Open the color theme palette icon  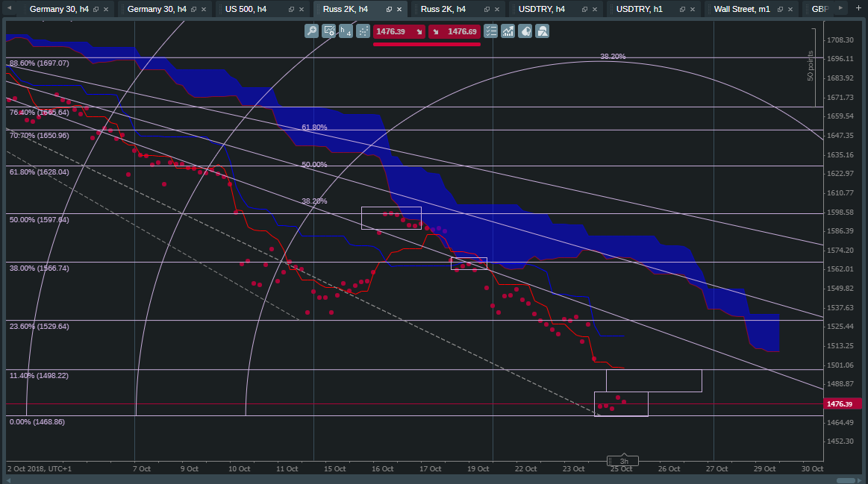(525, 31)
